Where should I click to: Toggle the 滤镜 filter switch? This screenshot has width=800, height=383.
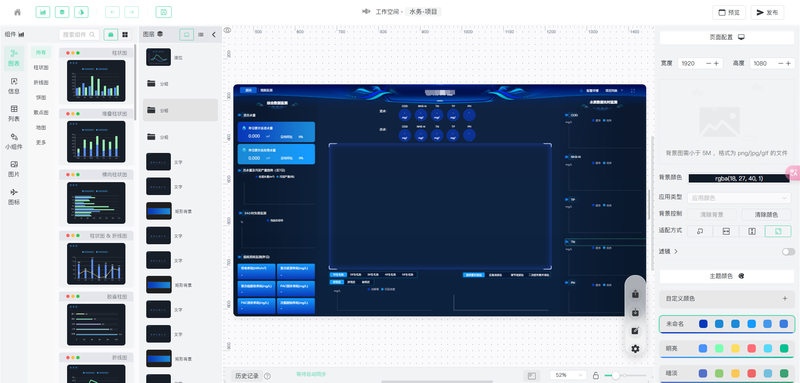point(788,251)
